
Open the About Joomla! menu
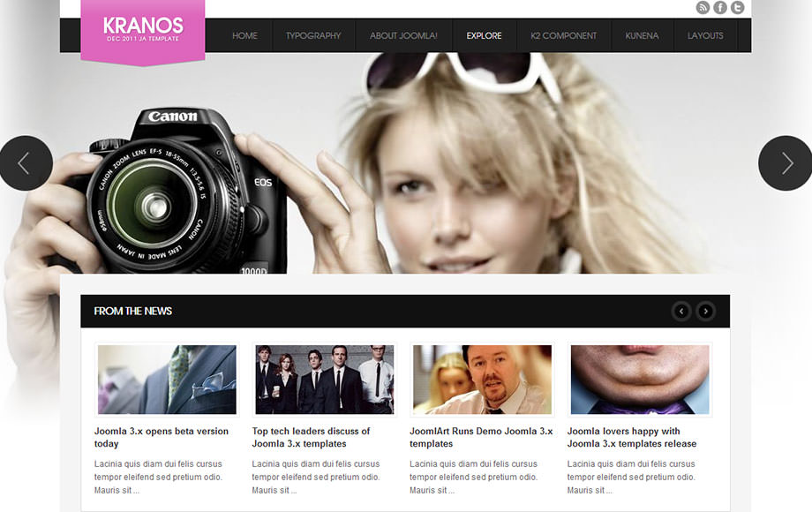(x=403, y=36)
